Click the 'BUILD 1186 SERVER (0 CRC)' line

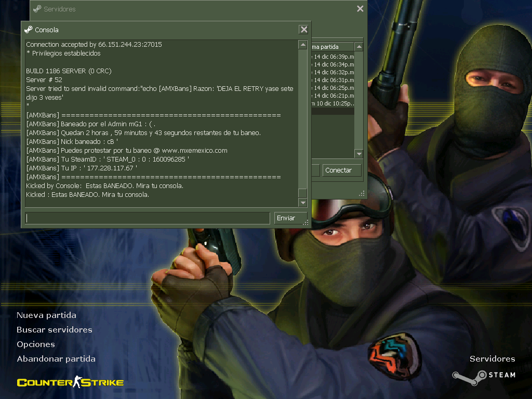pyautogui.click(x=69, y=71)
